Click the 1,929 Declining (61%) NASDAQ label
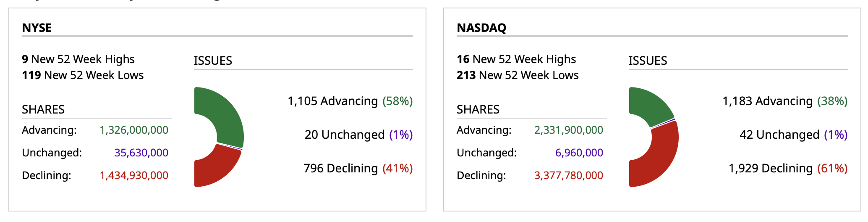Image resolution: width=868 pixels, height=222 pixels. (x=788, y=169)
